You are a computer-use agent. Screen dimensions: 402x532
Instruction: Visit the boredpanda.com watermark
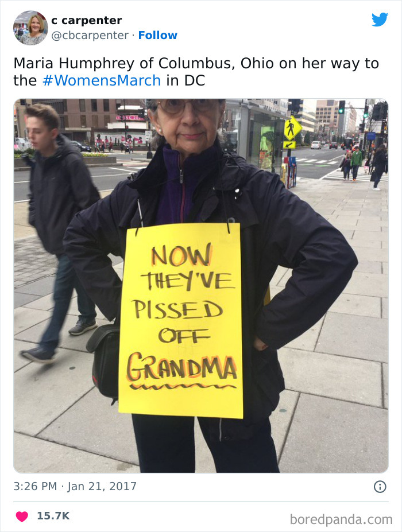click(x=341, y=519)
